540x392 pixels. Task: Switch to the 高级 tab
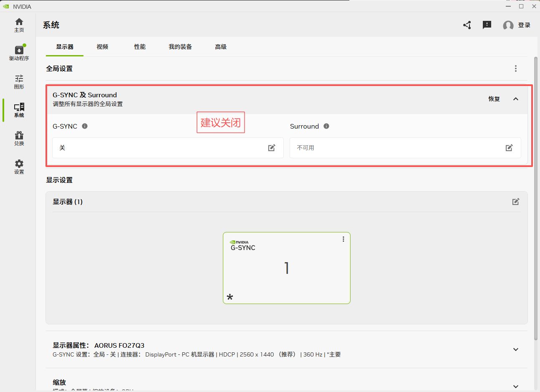point(221,47)
